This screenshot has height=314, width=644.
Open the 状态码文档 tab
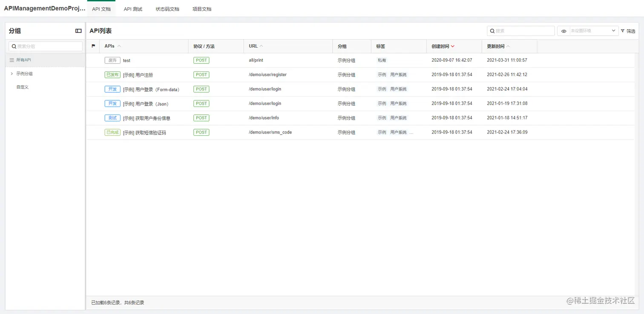[167, 9]
